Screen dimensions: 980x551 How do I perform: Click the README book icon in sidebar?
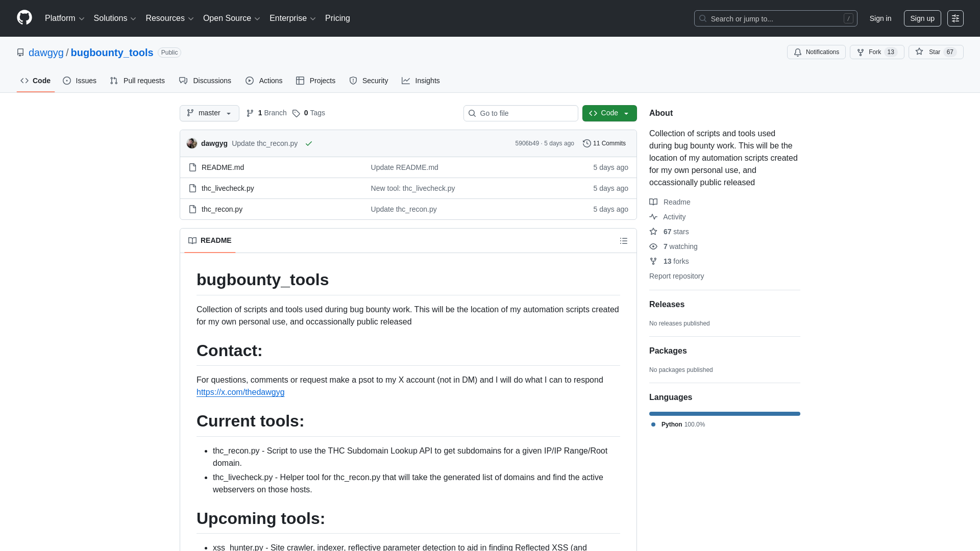click(654, 202)
